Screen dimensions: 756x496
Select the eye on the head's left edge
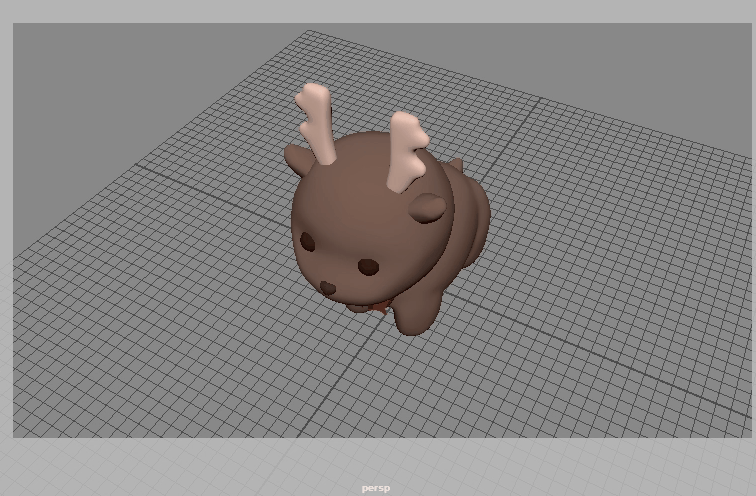pos(307,241)
